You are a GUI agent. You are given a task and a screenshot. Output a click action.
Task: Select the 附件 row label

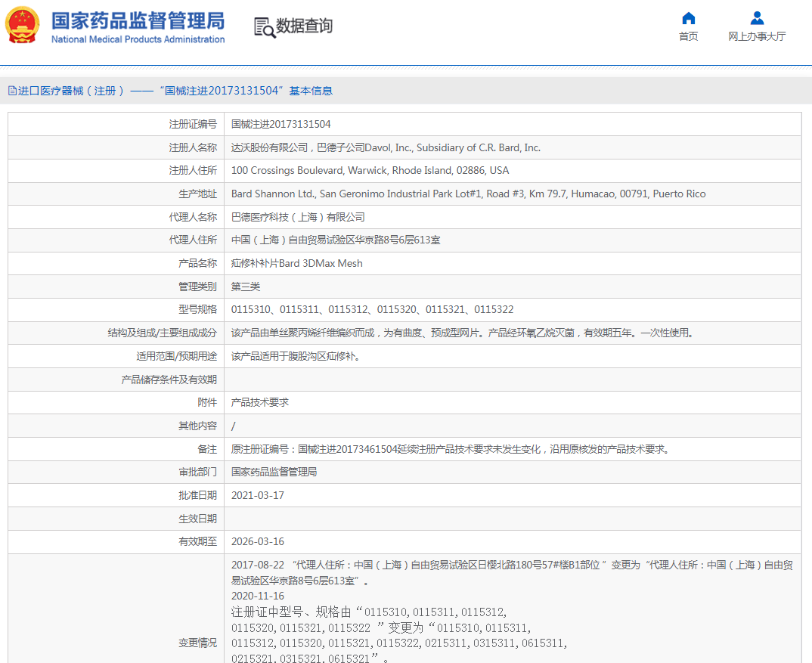[x=207, y=402]
